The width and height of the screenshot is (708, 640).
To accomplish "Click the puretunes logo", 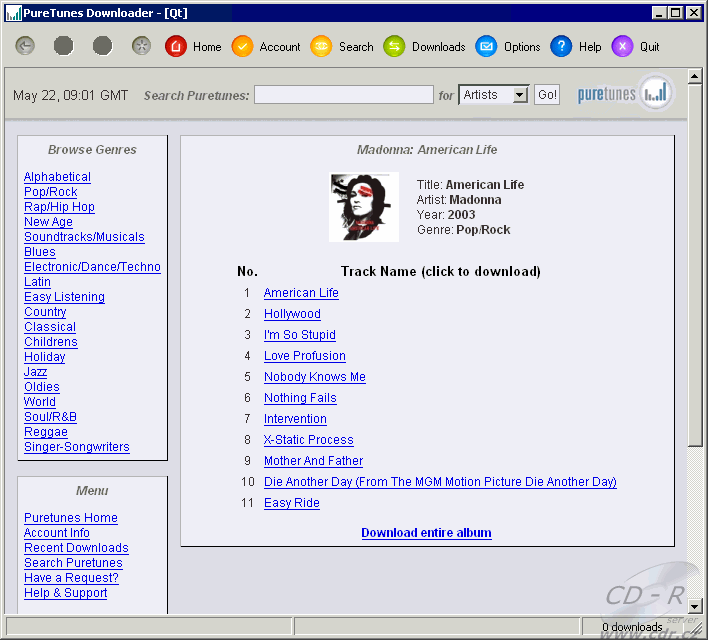I will pyautogui.click(x=625, y=93).
